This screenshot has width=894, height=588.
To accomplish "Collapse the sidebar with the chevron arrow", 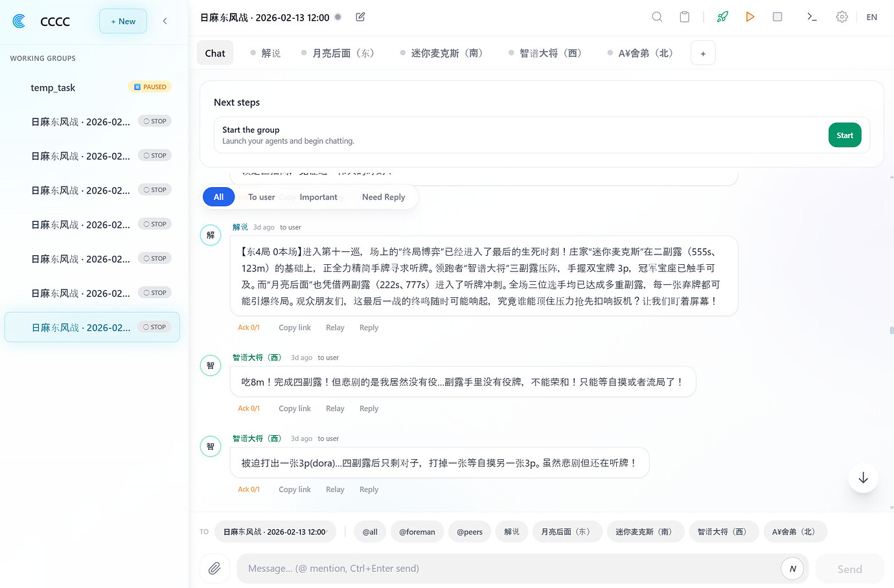I will tap(165, 21).
